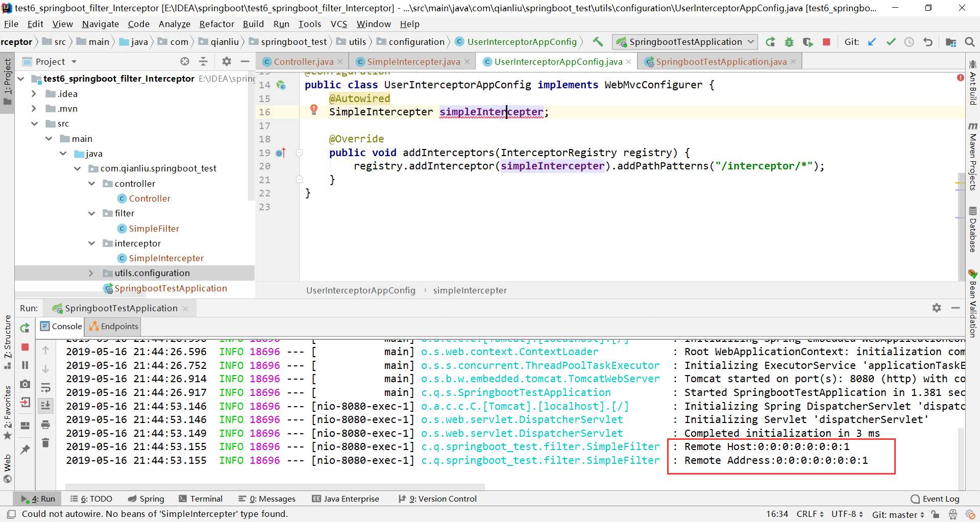Expand utils.configuration package
The height and width of the screenshot is (522, 980).
pyautogui.click(x=91, y=273)
